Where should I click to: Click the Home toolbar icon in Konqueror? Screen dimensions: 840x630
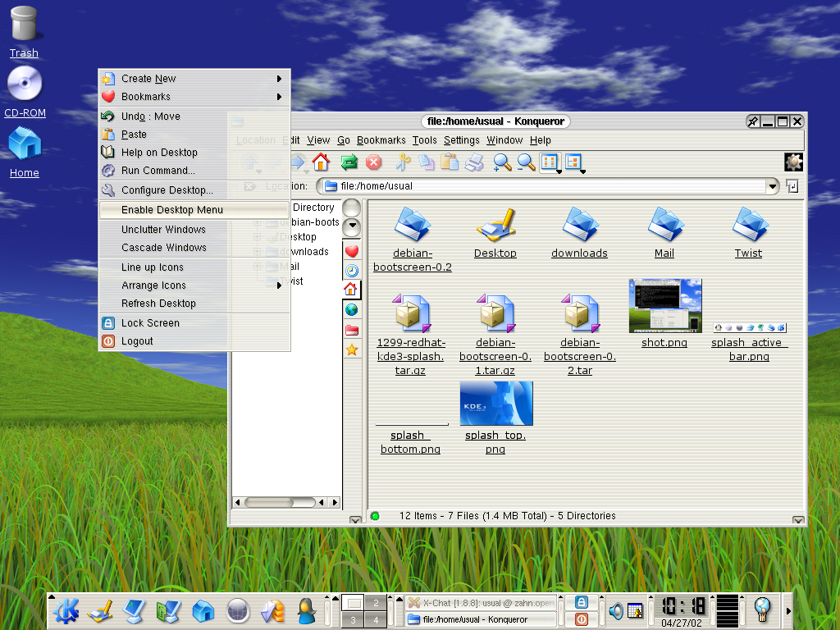(321, 162)
